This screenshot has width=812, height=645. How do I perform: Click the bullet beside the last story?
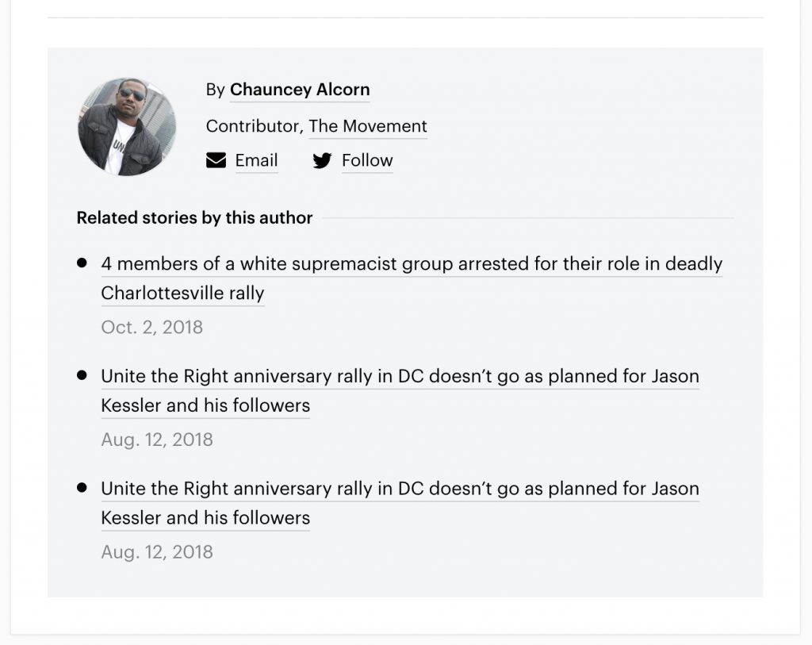[82, 488]
